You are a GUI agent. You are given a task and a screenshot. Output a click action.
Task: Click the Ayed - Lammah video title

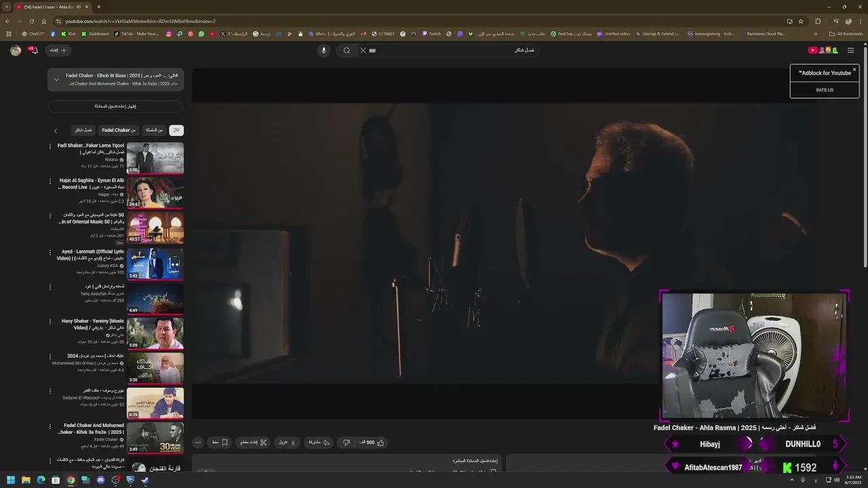pos(91,255)
